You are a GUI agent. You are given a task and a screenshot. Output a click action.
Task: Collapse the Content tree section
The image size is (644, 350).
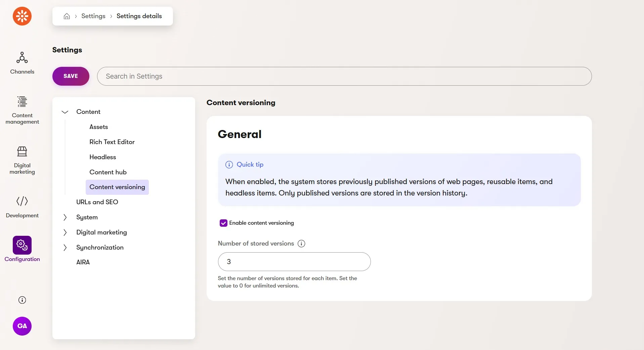point(65,112)
